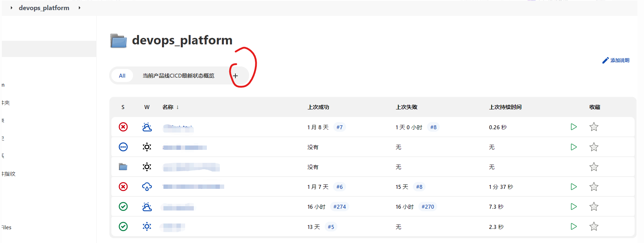The width and height of the screenshot is (644, 243).
Task: Click the plus icon to add new view
Action: (235, 76)
